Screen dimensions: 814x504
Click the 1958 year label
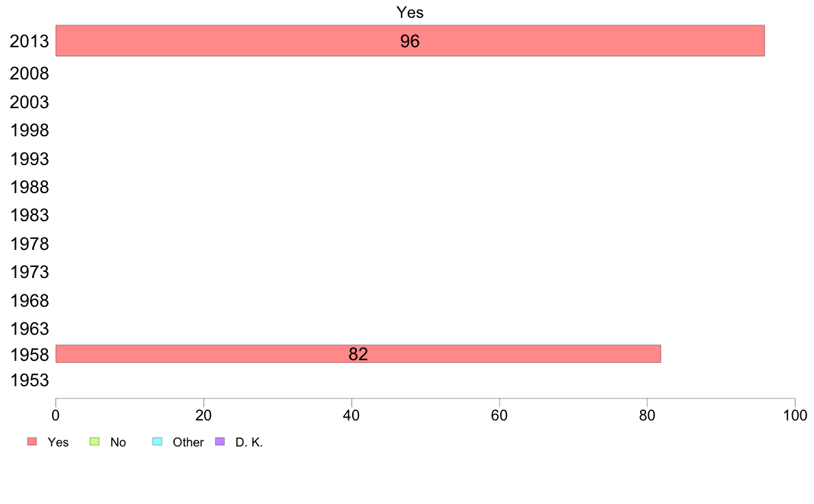click(29, 355)
